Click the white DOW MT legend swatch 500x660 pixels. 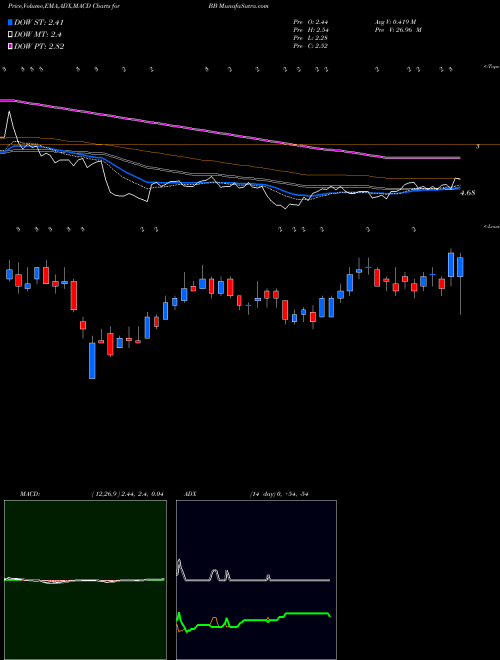pyautogui.click(x=10, y=35)
